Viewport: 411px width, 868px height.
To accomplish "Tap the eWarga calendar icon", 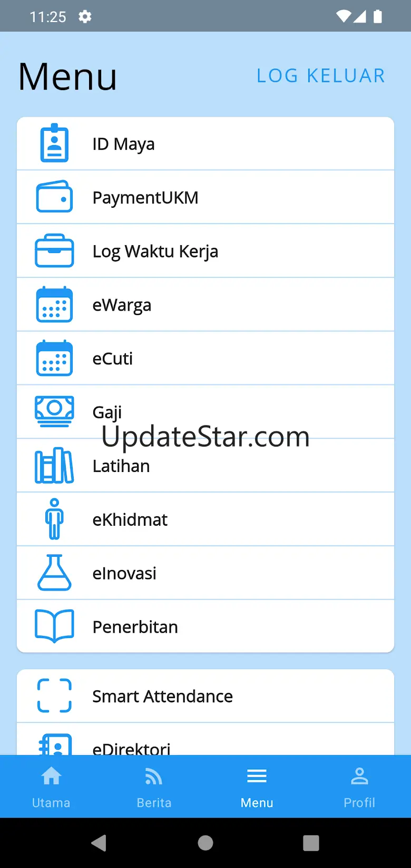I will (54, 304).
